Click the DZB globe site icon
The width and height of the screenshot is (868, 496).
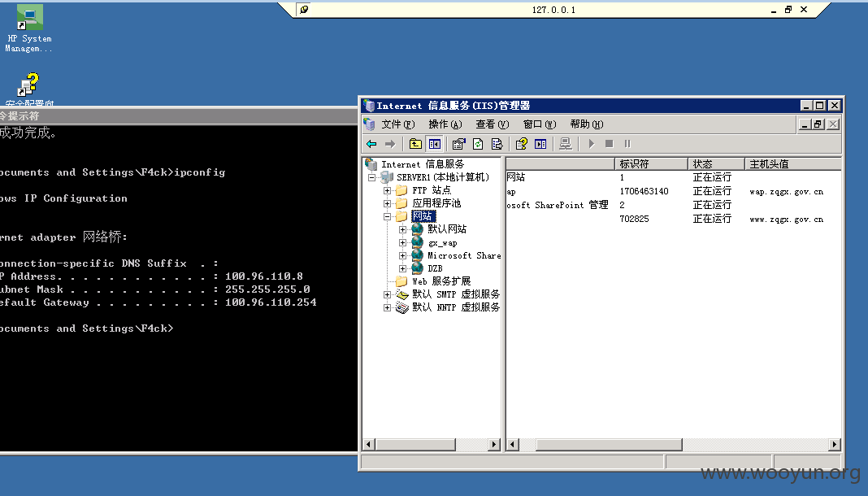(418, 268)
